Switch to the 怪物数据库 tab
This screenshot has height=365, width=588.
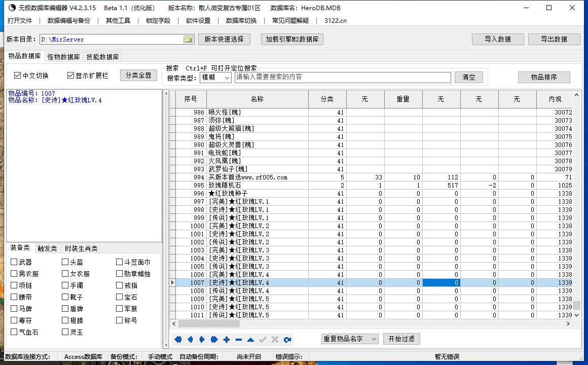click(x=64, y=57)
